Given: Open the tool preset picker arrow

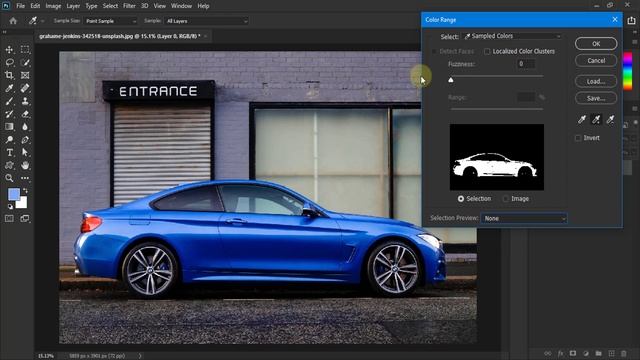Looking at the screenshot, I should 42,21.
